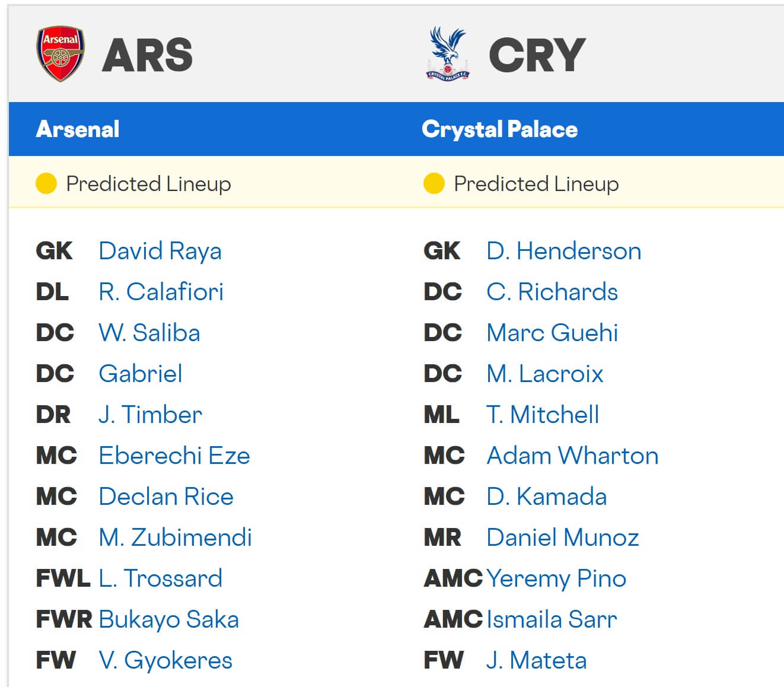
Task: Click the yellow dot beside Crystal Palace Predicted Lineup
Action: [x=434, y=183]
